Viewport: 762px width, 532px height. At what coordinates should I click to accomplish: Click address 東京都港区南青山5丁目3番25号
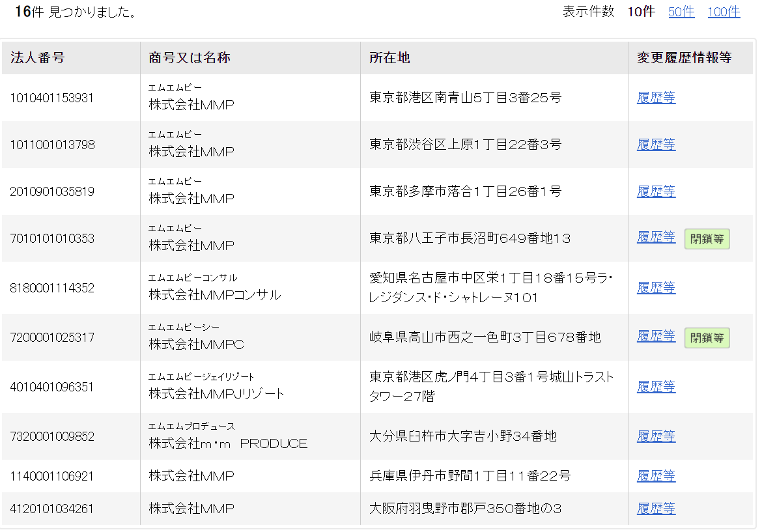pyautogui.click(x=465, y=98)
